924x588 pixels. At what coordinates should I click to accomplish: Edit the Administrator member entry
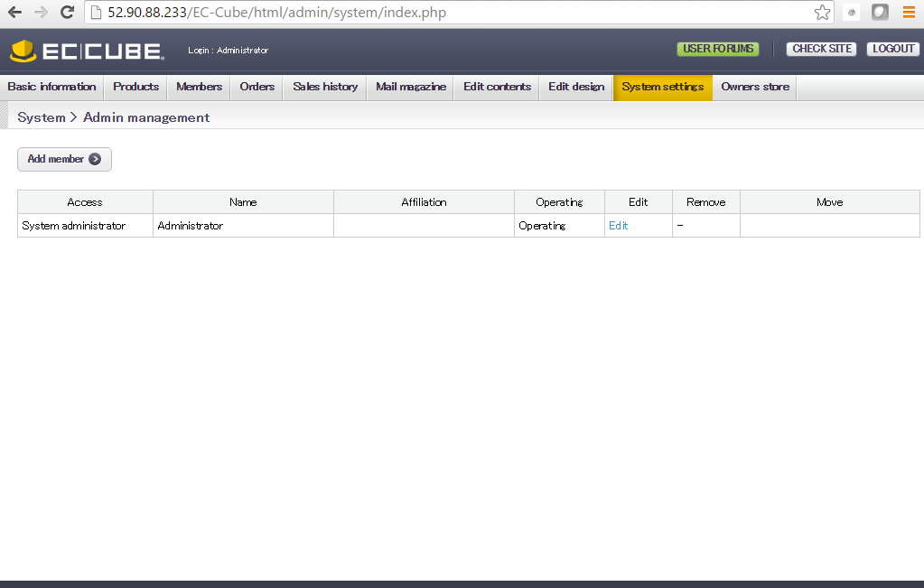(618, 225)
